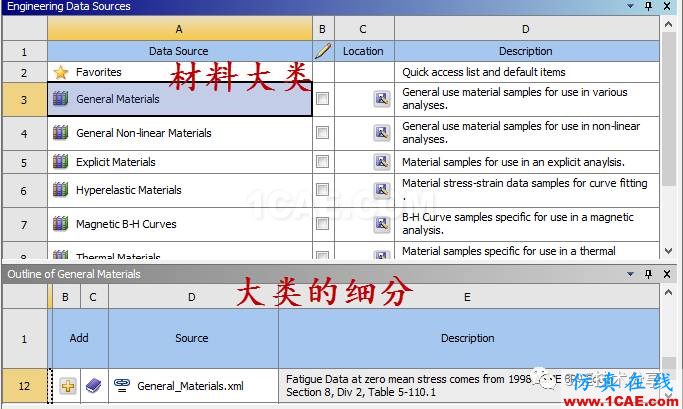Open location browse icon for Hyperelastic Materials

tap(382, 189)
